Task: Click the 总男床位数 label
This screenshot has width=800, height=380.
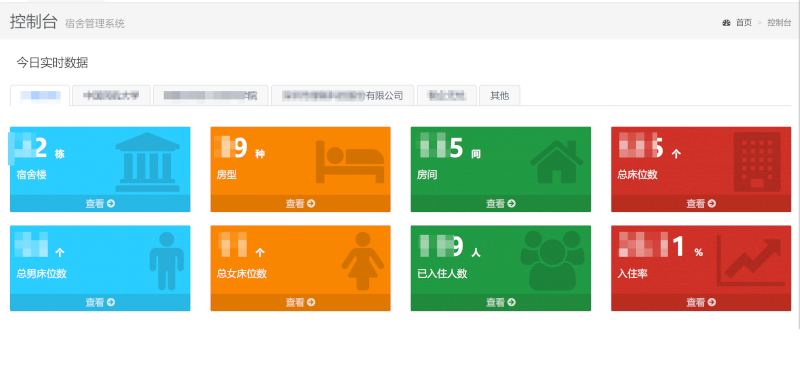Action: [x=41, y=274]
